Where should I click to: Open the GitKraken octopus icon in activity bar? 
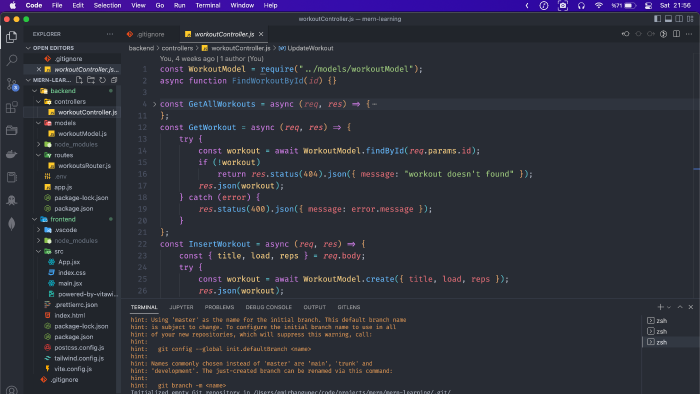coord(12,200)
